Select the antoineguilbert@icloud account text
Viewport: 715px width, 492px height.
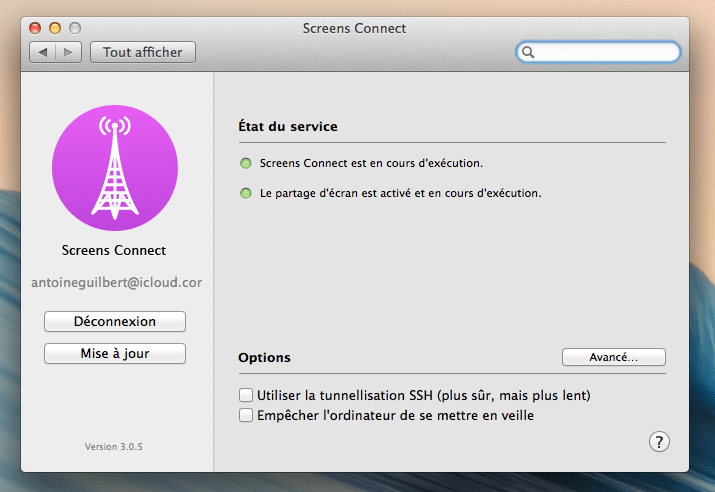[x=116, y=283]
